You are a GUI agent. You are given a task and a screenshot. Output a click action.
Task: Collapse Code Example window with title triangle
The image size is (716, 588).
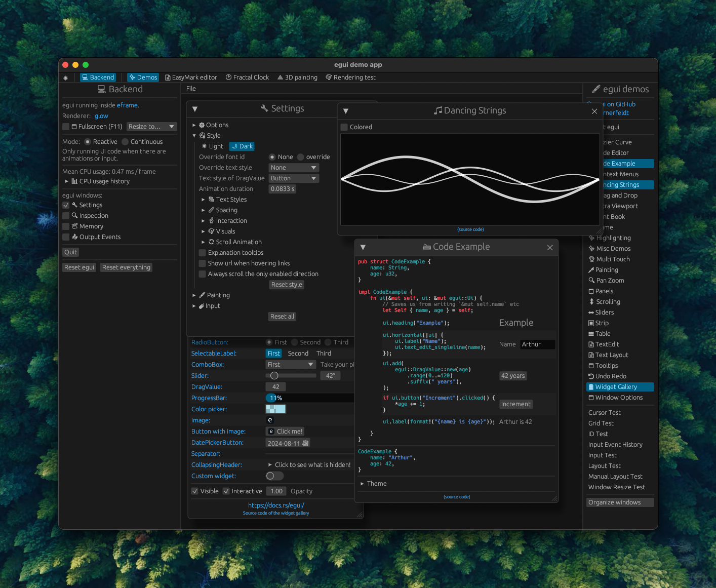click(363, 247)
